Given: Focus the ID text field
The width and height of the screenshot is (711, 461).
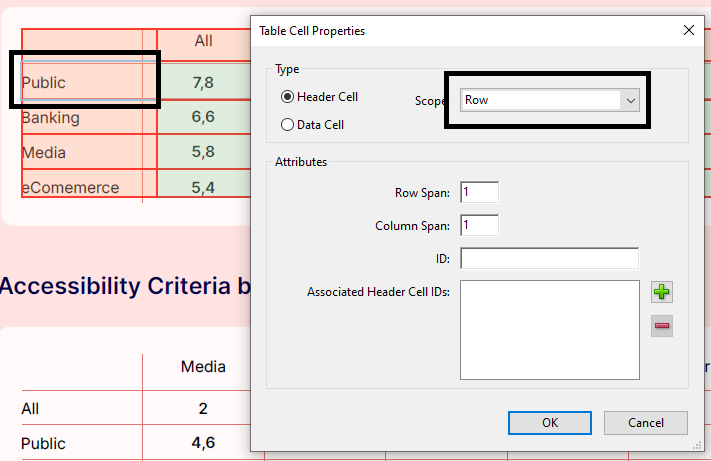Looking at the screenshot, I should (x=549, y=259).
